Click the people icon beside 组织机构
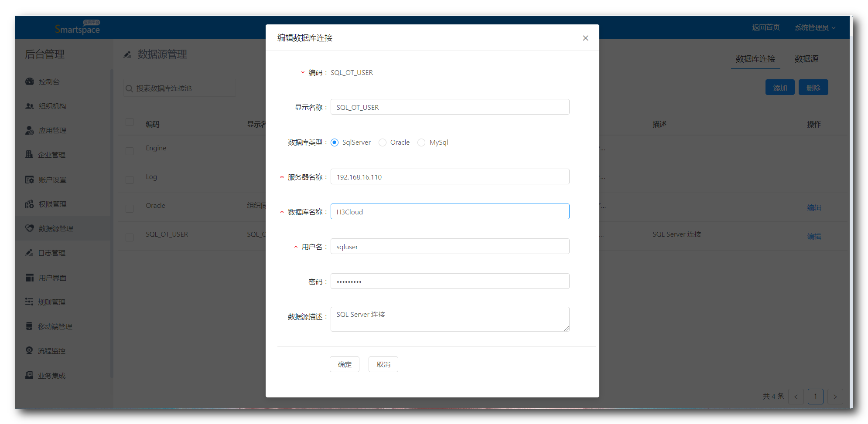868x424 pixels. (30, 106)
